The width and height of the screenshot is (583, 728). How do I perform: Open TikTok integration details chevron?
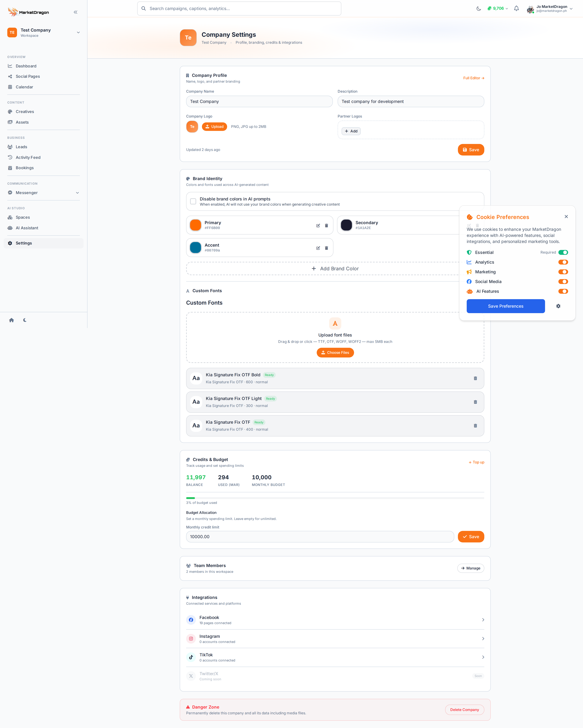click(x=483, y=657)
